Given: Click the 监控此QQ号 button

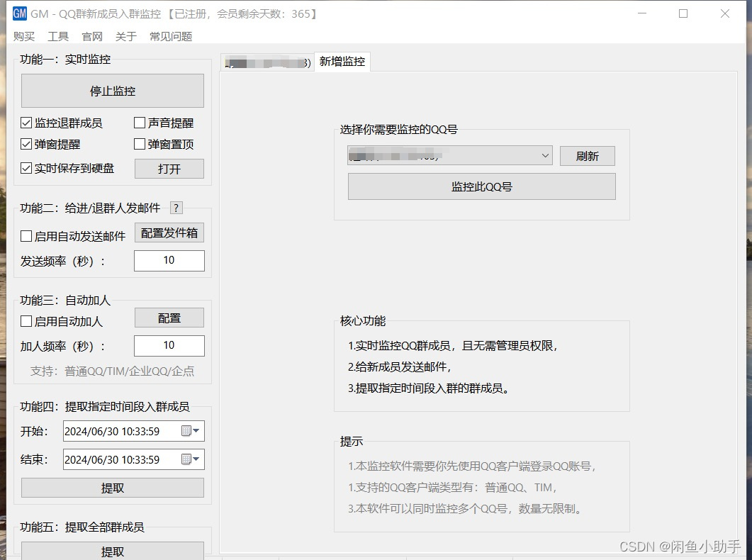Looking at the screenshot, I should 481,186.
